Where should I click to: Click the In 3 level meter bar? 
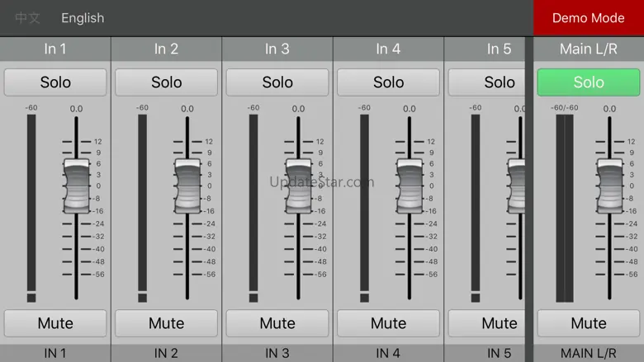tap(253, 209)
